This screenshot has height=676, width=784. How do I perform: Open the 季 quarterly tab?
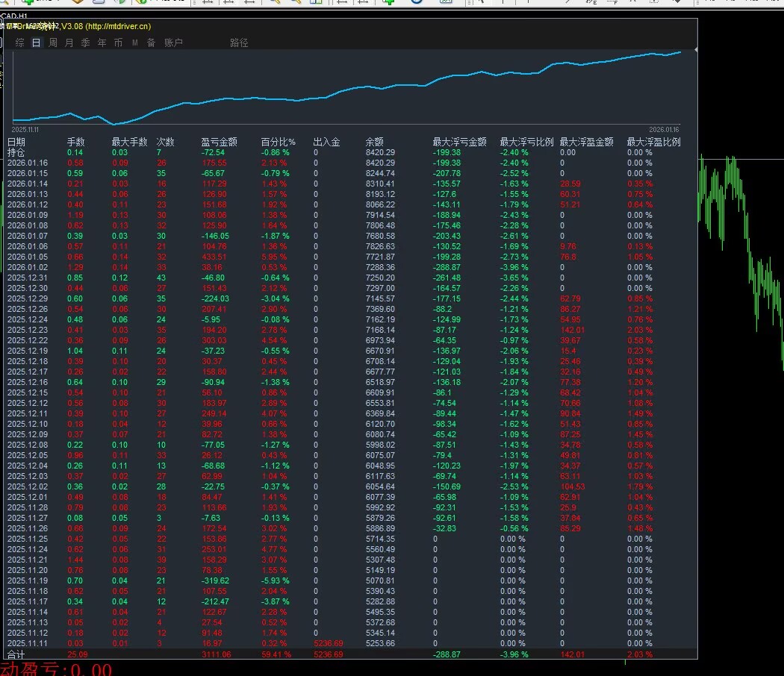86,43
